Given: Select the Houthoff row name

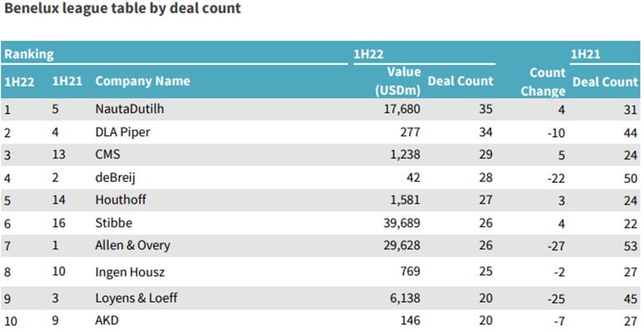Looking at the screenshot, I should tap(121, 200).
